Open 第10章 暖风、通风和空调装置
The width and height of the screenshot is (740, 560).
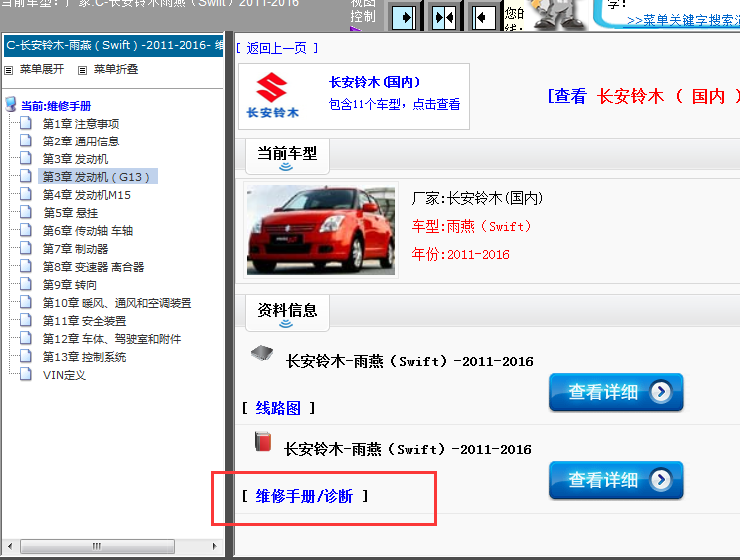(x=116, y=303)
